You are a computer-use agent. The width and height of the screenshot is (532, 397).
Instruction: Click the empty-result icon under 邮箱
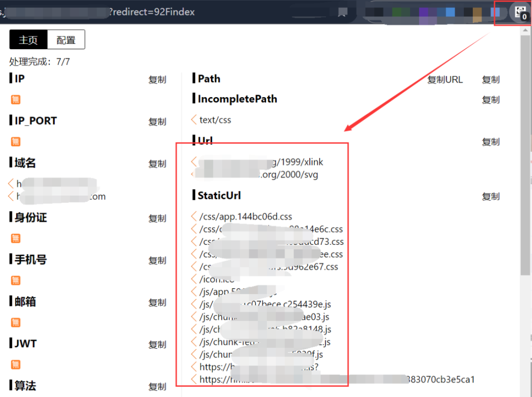(x=16, y=323)
